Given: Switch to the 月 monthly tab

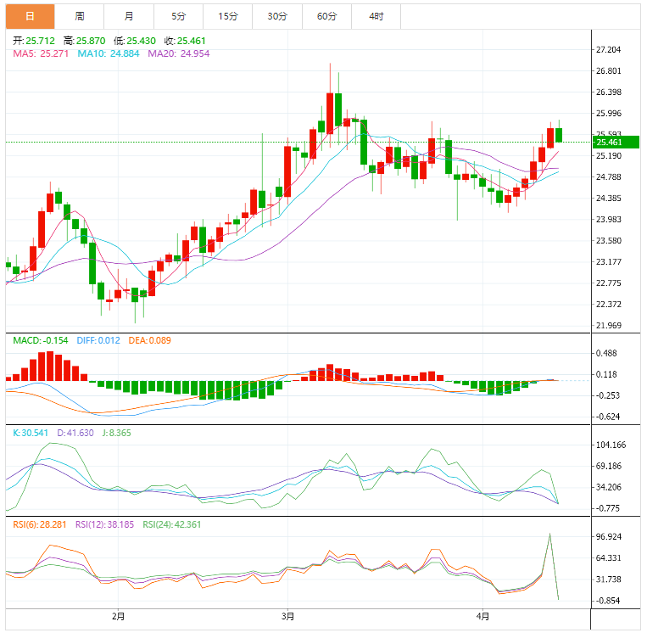Looking at the screenshot, I should pos(129,16).
